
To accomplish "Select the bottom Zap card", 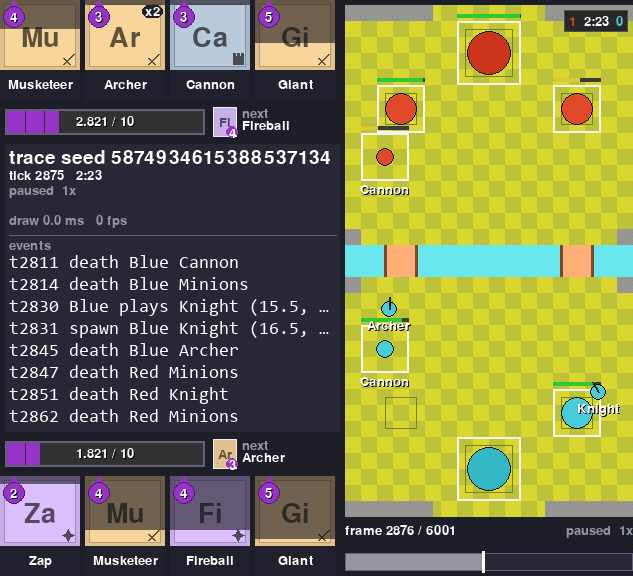I will tap(40, 511).
